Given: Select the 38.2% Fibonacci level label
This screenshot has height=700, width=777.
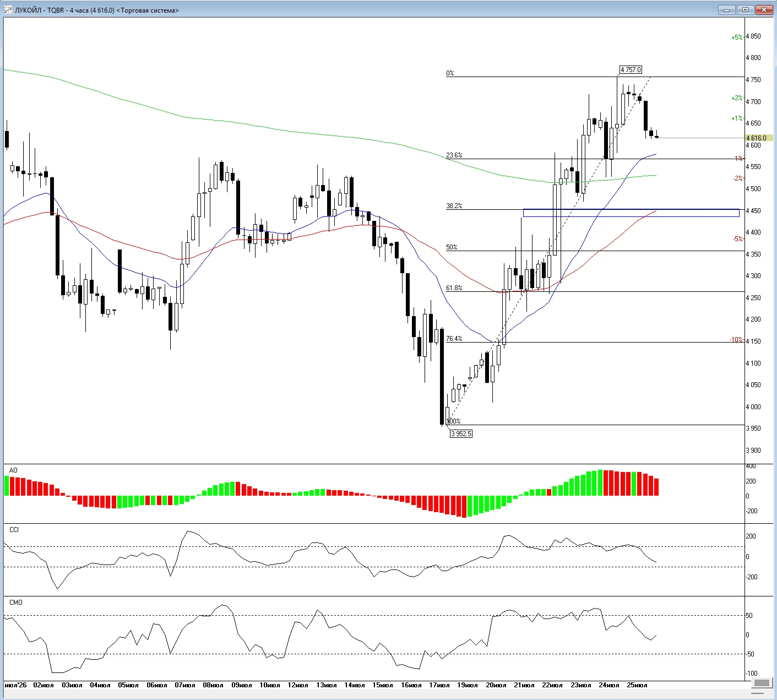Looking at the screenshot, I should point(454,206).
